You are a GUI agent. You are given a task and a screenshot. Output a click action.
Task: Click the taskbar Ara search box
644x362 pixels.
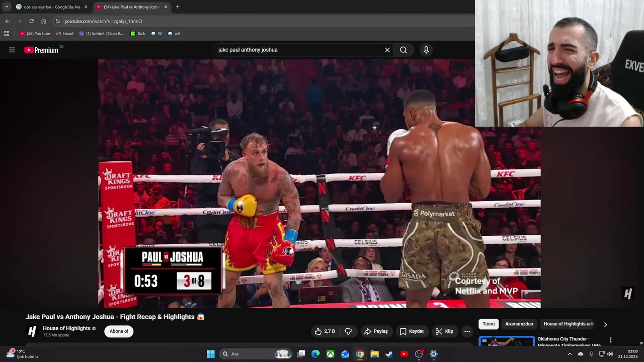coord(256,354)
